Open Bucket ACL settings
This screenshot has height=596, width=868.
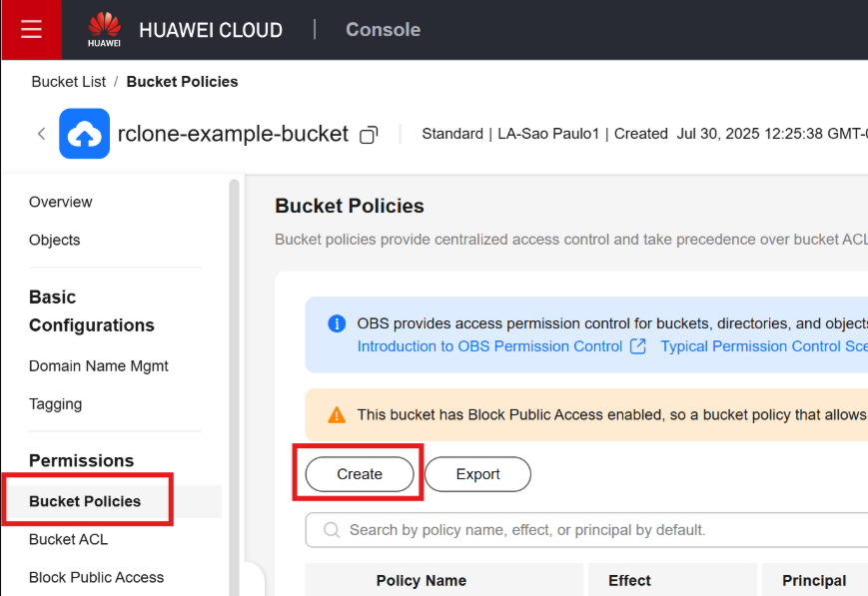(68, 539)
